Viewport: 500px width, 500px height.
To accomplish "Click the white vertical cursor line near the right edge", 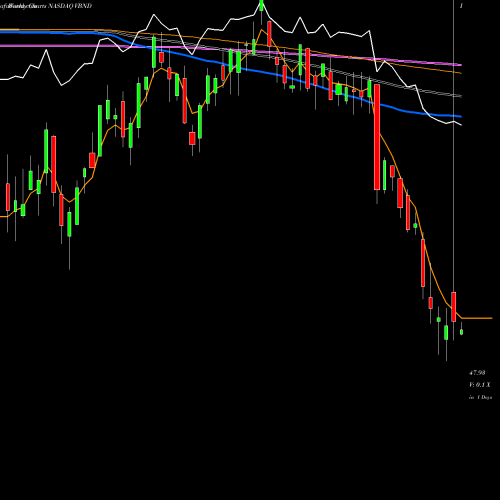I will 453,147.
